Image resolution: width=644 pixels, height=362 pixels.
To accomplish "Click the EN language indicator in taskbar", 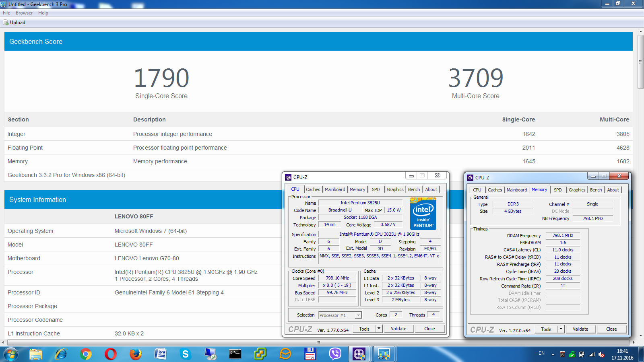I will pyautogui.click(x=541, y=353).
